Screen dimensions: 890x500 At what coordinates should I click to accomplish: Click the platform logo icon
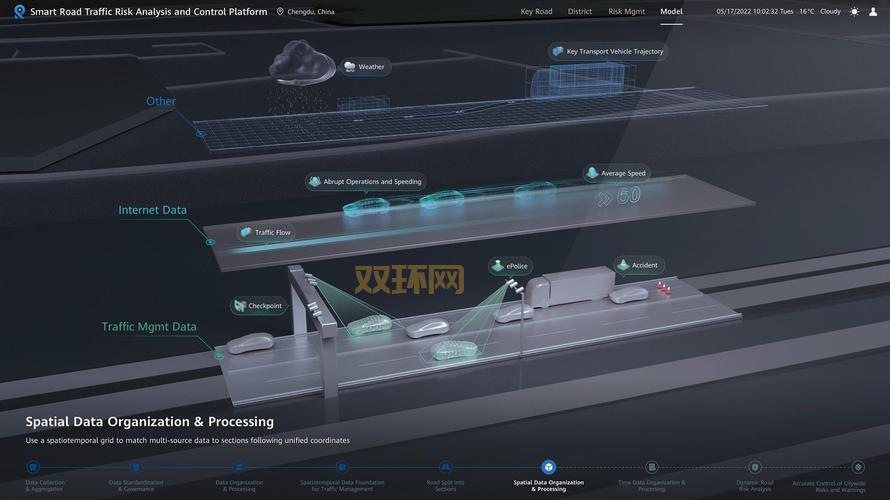[x=19, y=12]
